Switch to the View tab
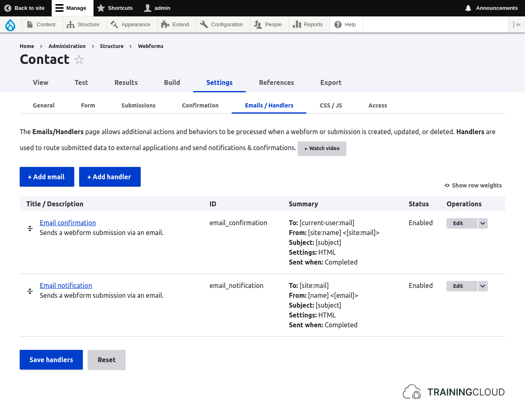This screenshot has width=525, height=420. 41,82
